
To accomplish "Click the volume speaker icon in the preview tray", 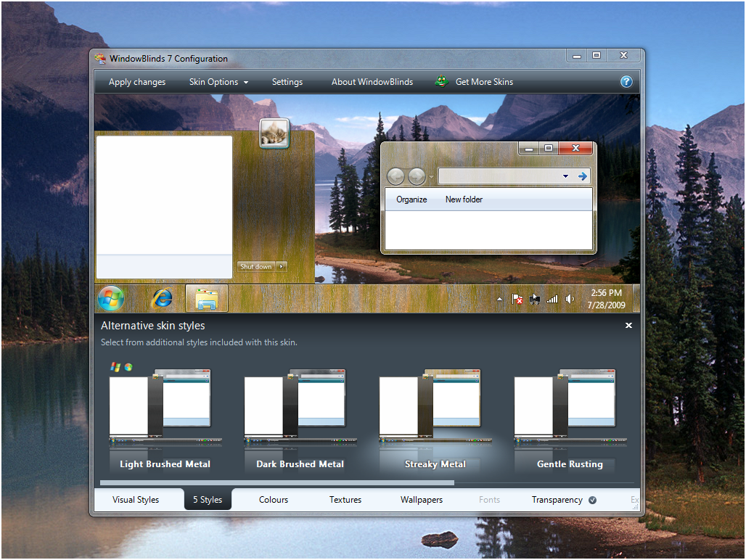I will click(x=569, y=298).
